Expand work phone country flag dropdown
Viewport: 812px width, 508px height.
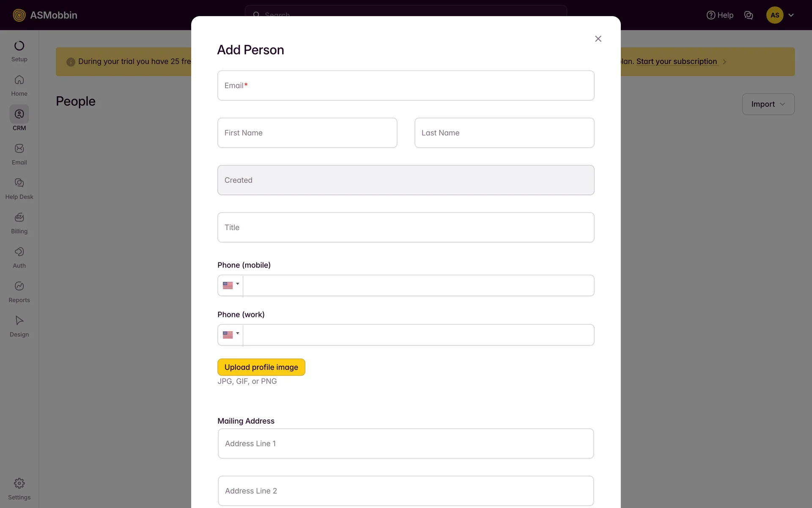pos(231,335)
